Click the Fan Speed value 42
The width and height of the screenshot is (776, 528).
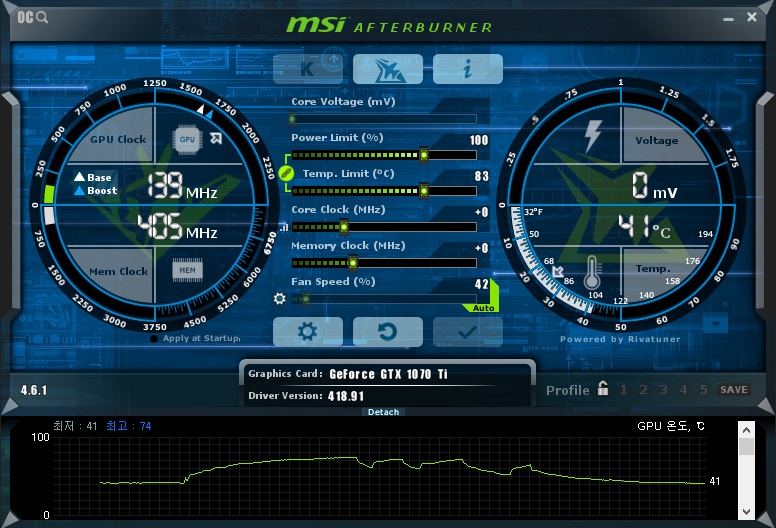[482, 284]
